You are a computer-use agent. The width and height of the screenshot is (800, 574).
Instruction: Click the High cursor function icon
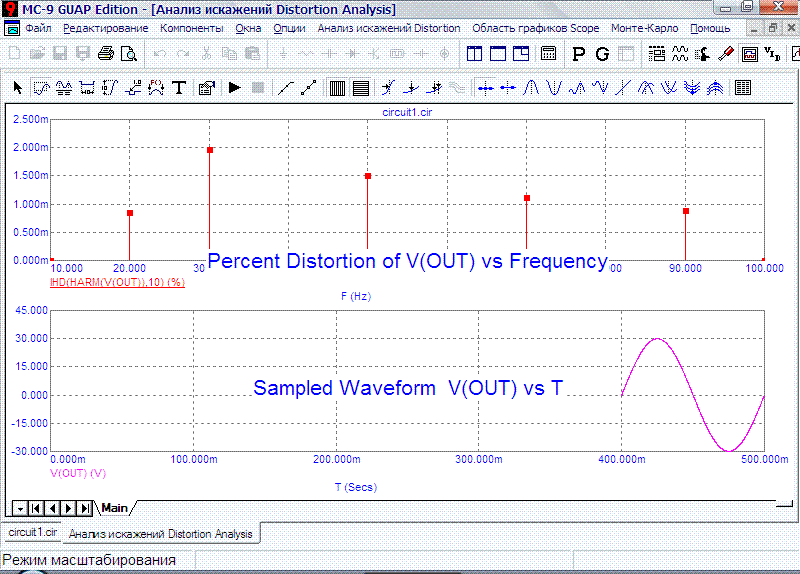tap(577, 88)
